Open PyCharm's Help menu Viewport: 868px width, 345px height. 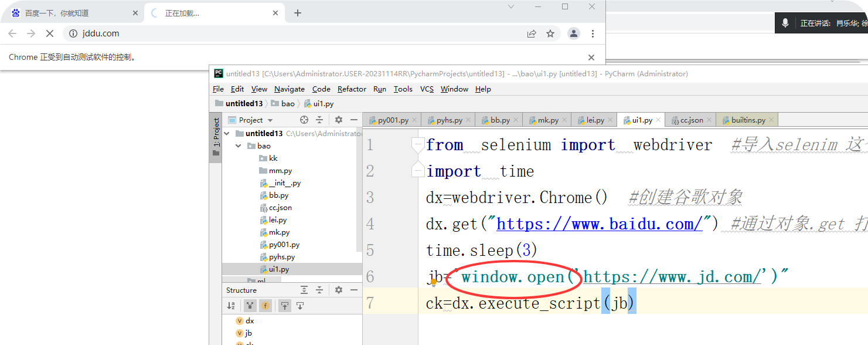[483, 89]
